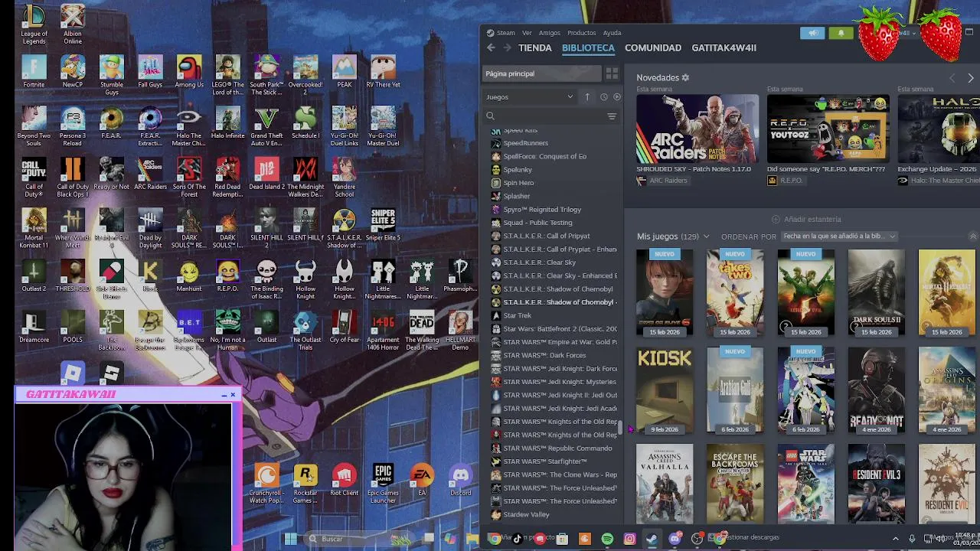Open the Steam menu
The width and height of the screenshot is (980, 551).
(505, 33)
